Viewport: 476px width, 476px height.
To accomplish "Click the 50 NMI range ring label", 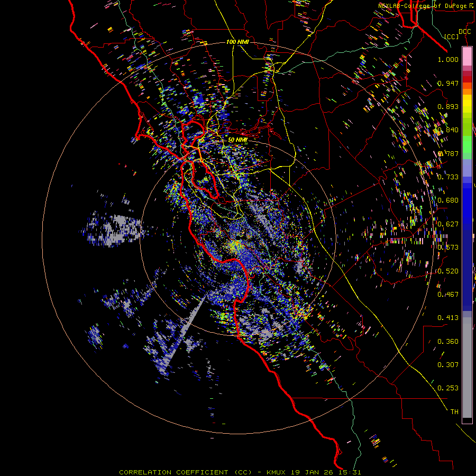I will [x=237, y=140].
